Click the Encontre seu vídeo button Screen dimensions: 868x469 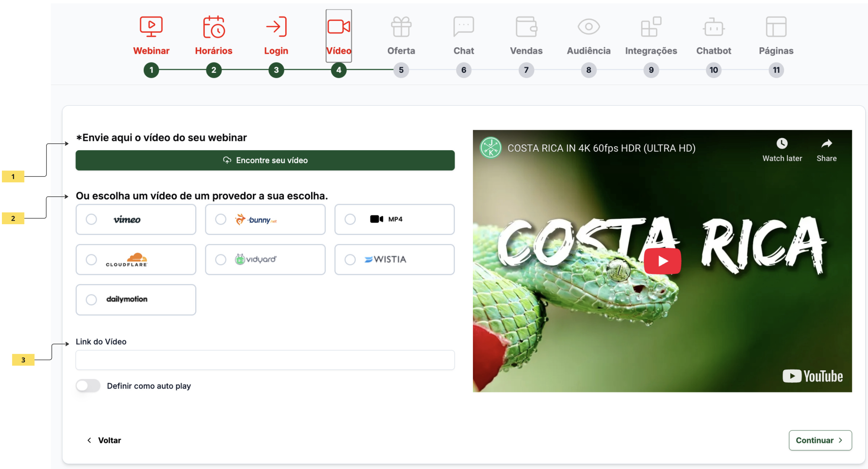[265, 160]
